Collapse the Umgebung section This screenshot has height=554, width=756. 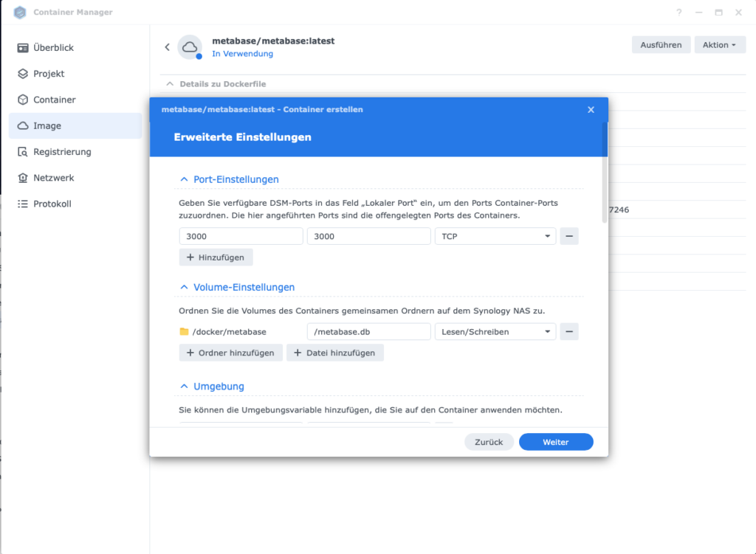point(185,387)
